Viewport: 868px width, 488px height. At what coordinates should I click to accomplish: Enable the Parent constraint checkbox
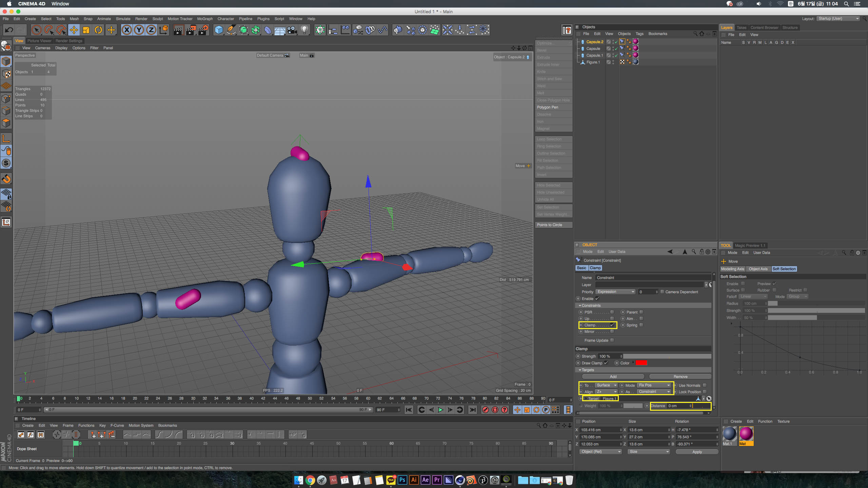click(x=641, y=312)
